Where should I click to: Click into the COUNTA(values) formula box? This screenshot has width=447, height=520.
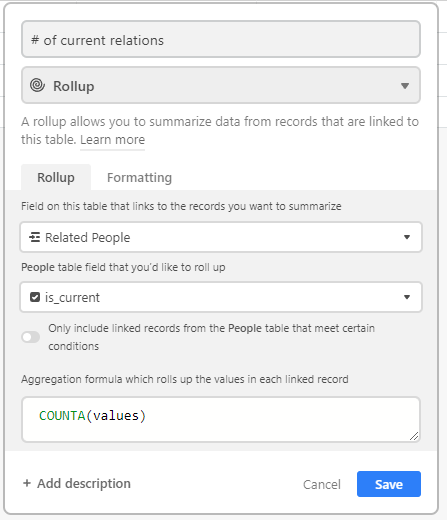coord(221,419)
